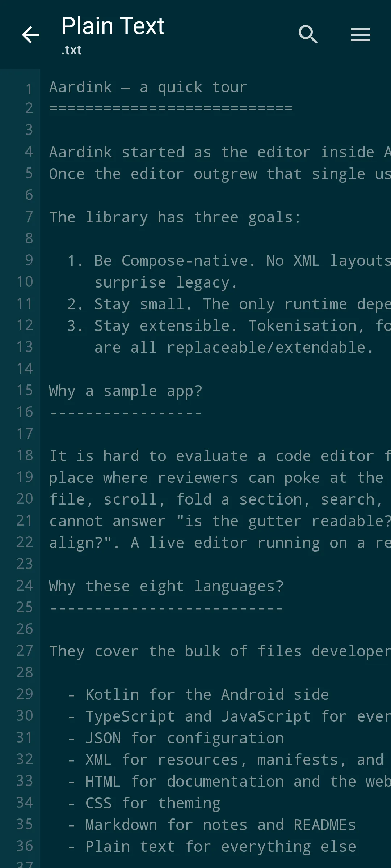The height and width of the screenshot is (868, 391).
Task: Click the 'Why a sample app?' heading
Action: coord(126,391)
